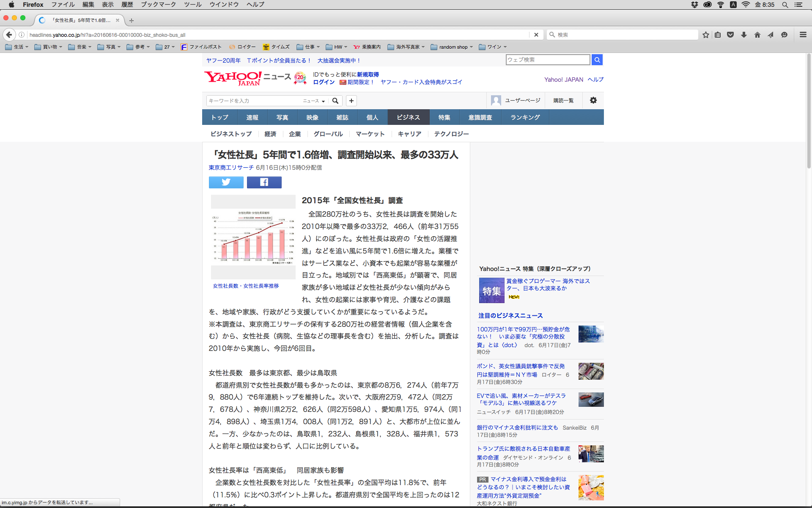Open Yahoo news settings gear
This screenshot has width=812, height=508.
593,100
